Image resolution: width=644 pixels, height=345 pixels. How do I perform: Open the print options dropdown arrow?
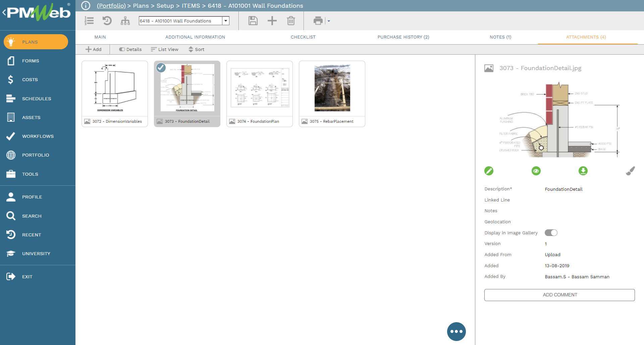(x=329, y=21)
